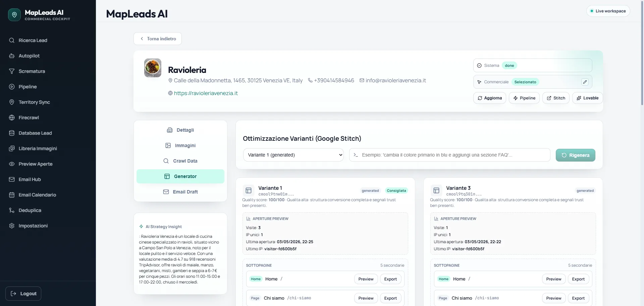Export Chi siamo page of Variante 1
Screen dimensions: 644x306
pos(390,298)
